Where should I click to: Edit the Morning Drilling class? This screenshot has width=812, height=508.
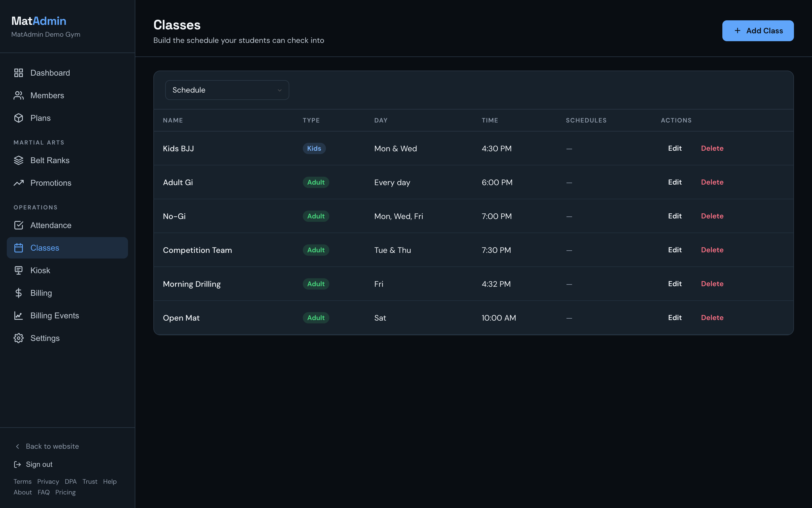[674, 284]
